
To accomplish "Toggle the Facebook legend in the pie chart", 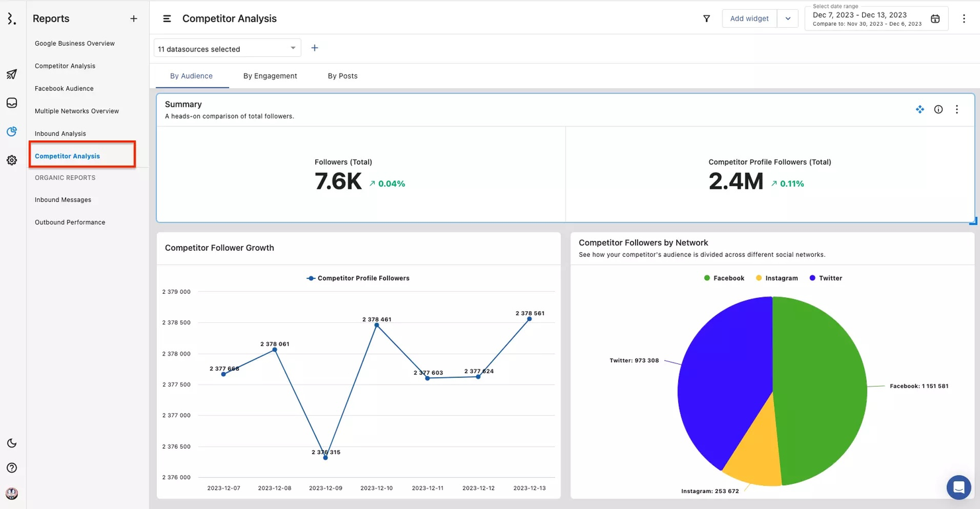I will coord(724,278).
